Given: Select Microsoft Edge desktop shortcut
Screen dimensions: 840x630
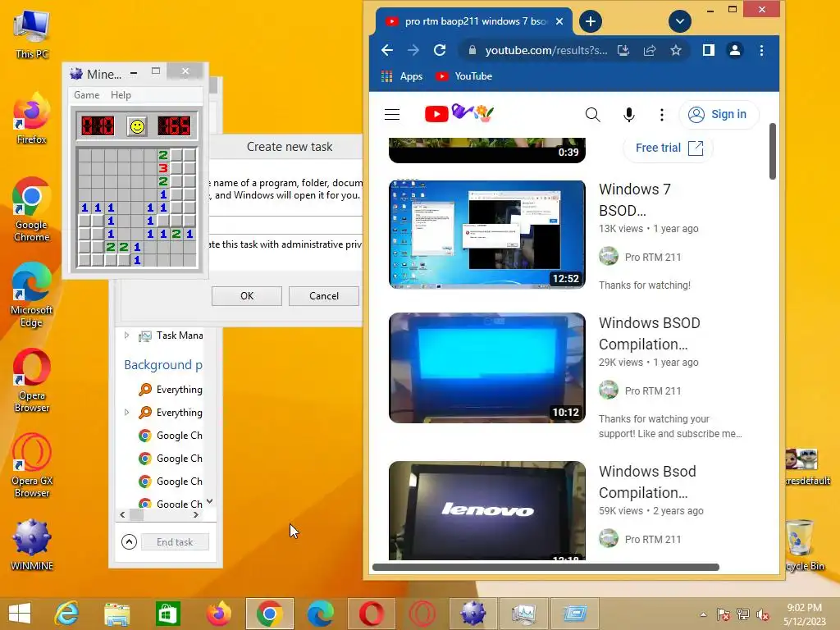Looking at the screenshot, I should pos(31,295).
